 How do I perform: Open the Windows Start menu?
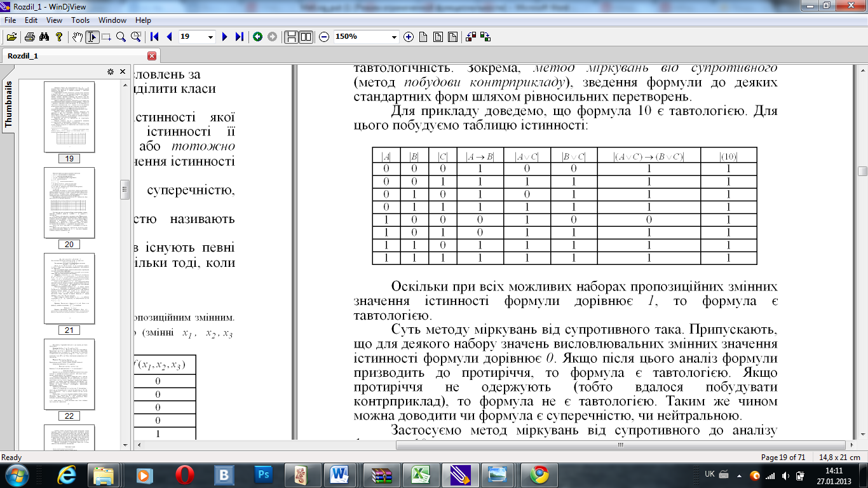point(15,475)
